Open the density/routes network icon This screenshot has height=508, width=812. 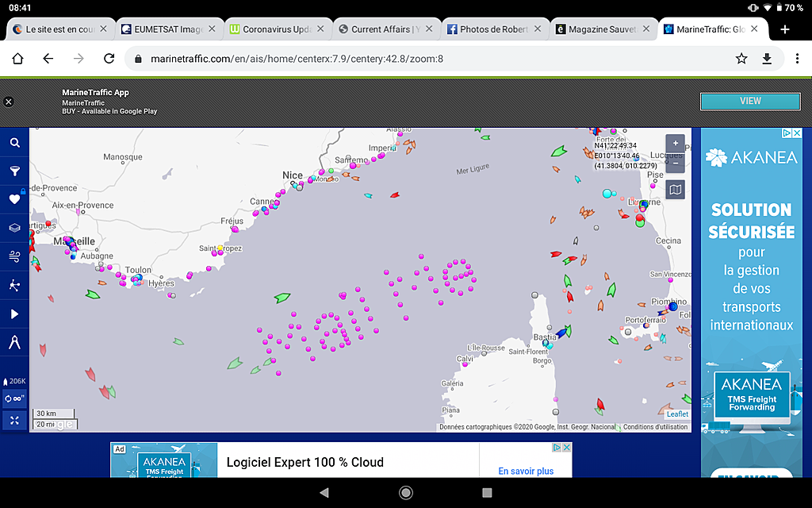coord(14,285)
